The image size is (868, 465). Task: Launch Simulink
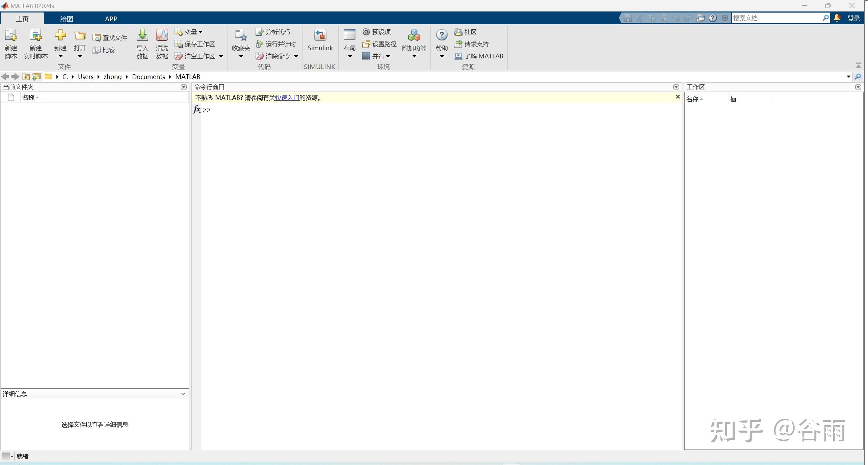click(x=320, y=40)
